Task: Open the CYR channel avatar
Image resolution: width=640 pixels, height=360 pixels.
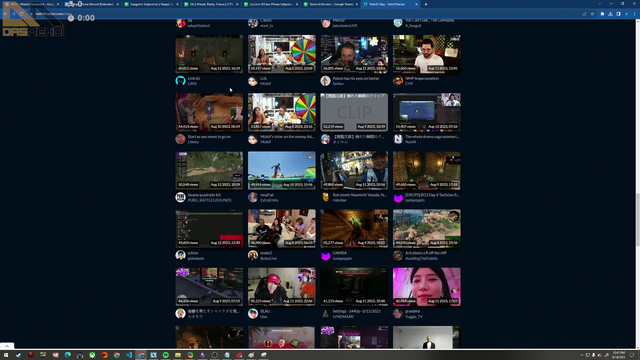Action: [398, 81]
